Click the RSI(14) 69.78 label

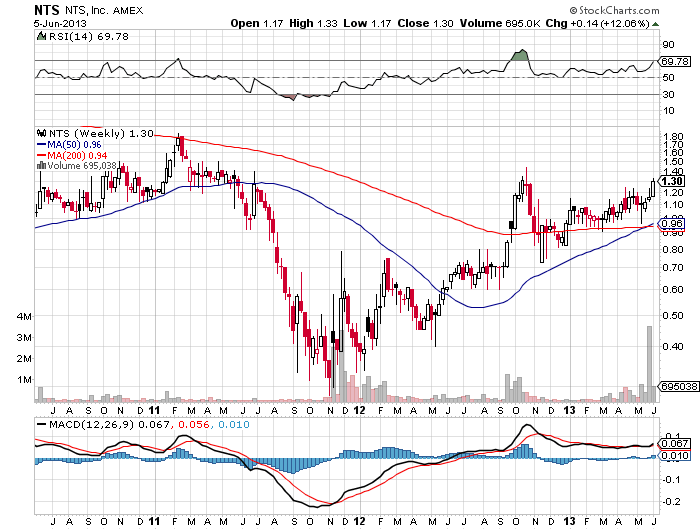pos(88,36)
